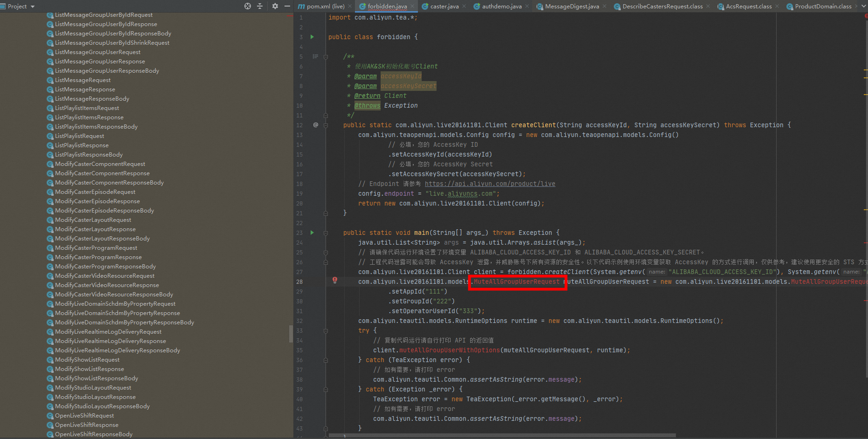Click the createClient method name on line 12
This screenshot has height=439, width=868.
[534, 125]
